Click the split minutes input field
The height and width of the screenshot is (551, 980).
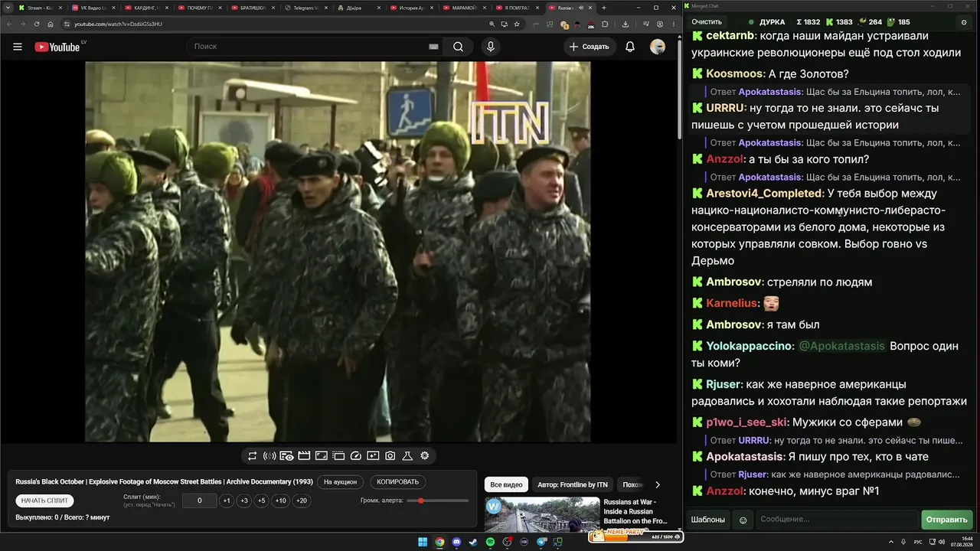(200, 500)
